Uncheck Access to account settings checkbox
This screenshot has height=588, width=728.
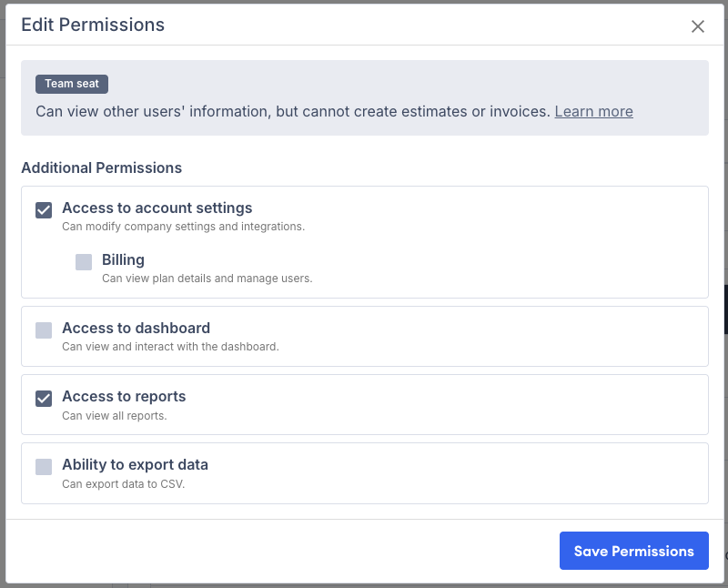(x=44, y=210)
